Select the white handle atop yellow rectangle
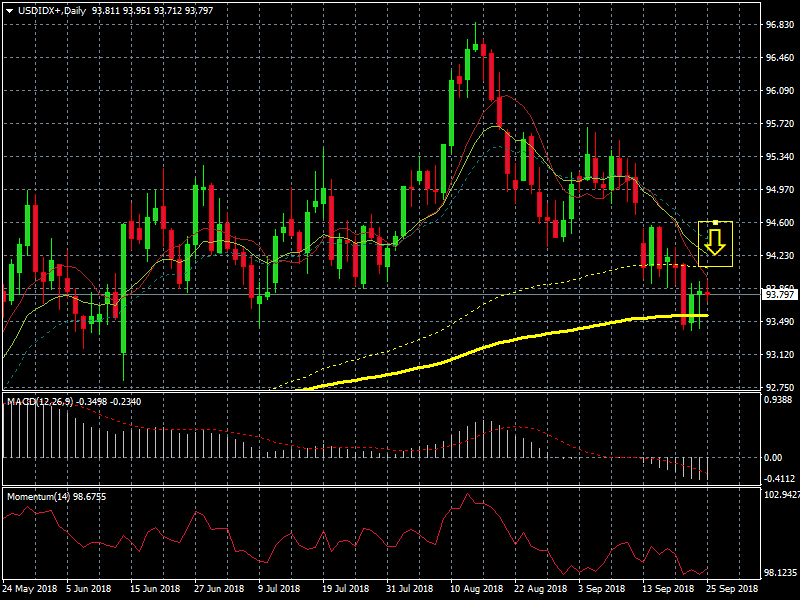Screen dimensions: 800x600 point(716,221)
